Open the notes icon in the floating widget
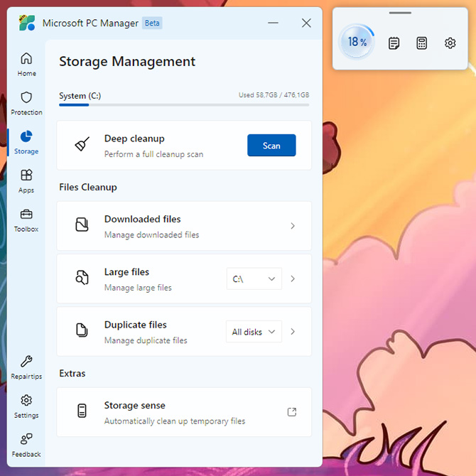 pos(394,43)
